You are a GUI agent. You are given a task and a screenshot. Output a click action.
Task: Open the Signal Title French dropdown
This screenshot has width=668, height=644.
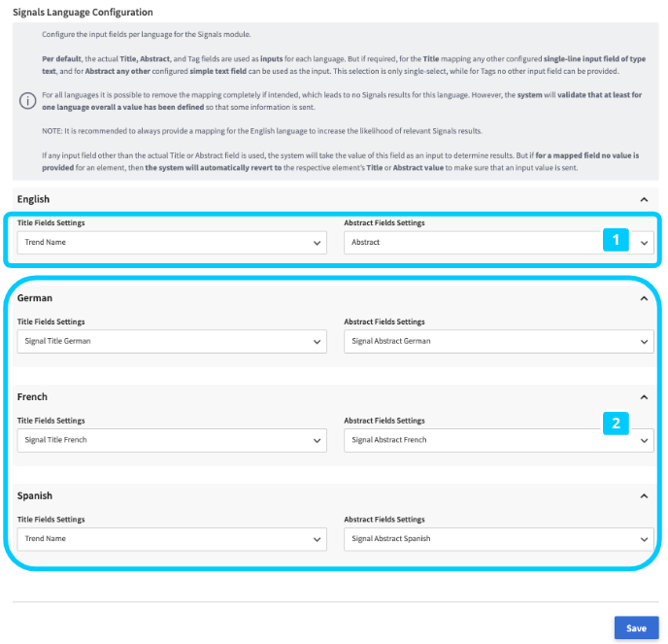pyautogui.click(x=172, y=441)
